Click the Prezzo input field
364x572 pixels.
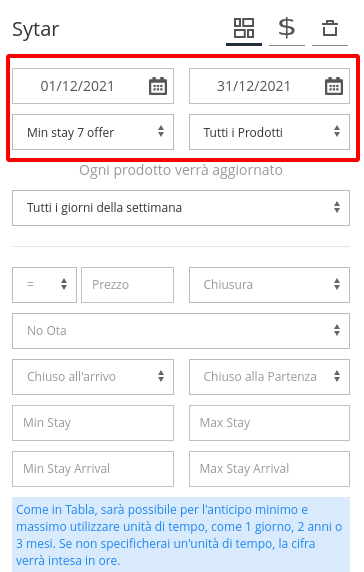tap(127, 285)
